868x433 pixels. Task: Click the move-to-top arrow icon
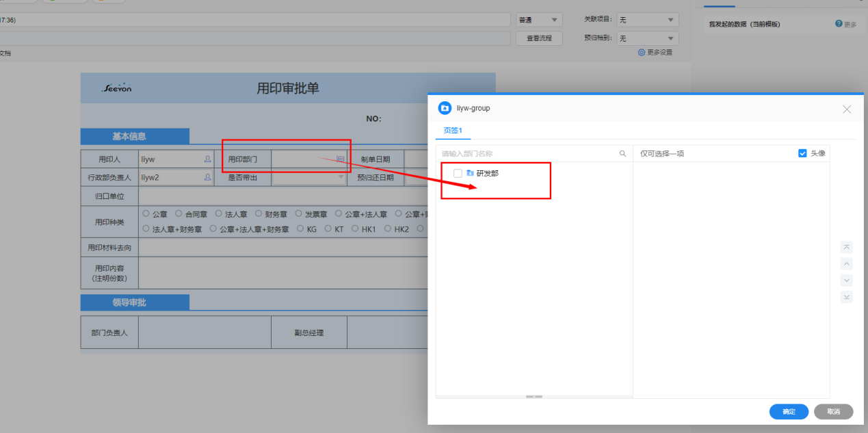tap(847, 247)
